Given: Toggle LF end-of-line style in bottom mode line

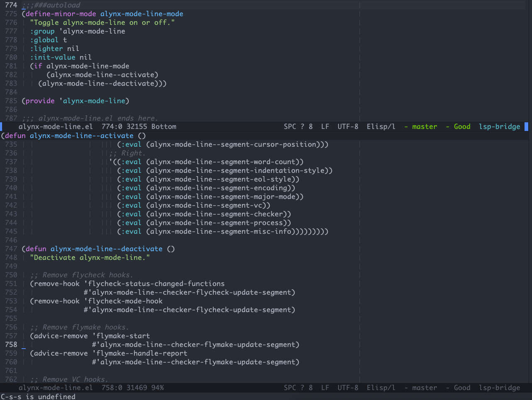Looking at the screenshot, I should click(x=325, y=388).
